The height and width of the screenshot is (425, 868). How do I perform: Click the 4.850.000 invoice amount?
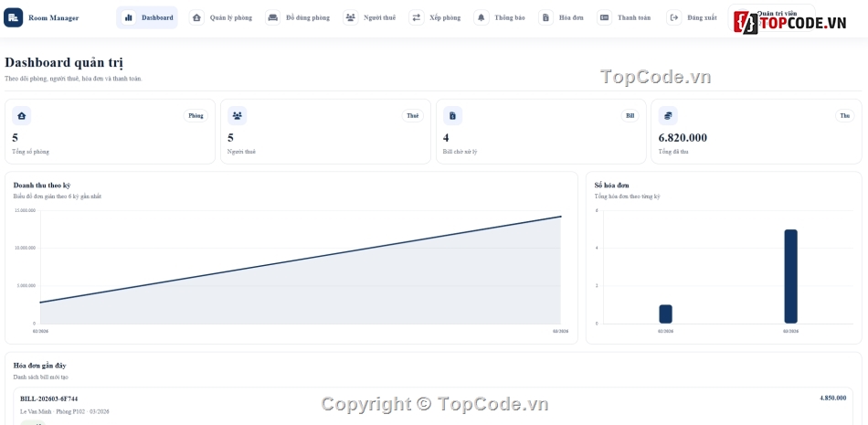pyautogui.click(x=832, y=398)
